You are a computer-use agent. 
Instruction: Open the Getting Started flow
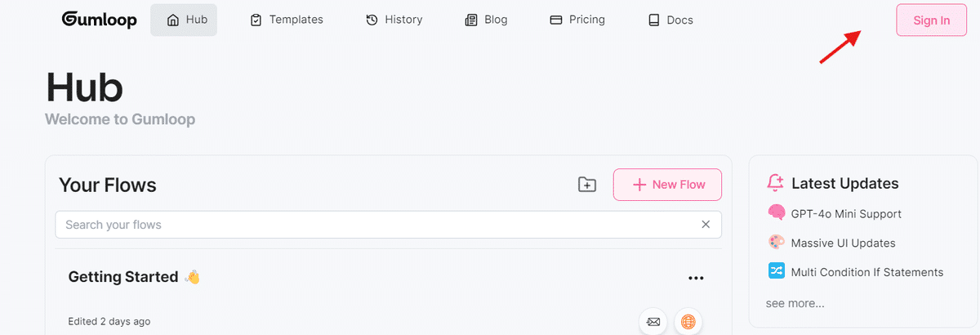[123, 277]
